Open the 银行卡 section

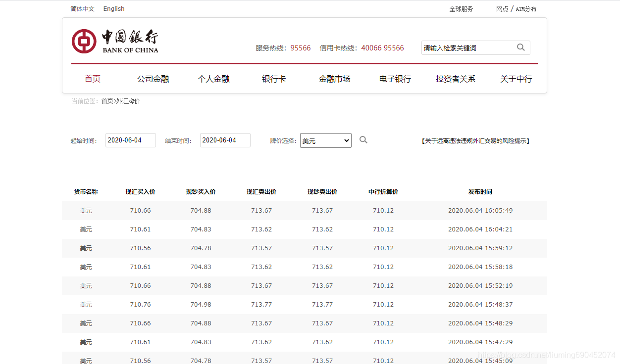(274, 78)
